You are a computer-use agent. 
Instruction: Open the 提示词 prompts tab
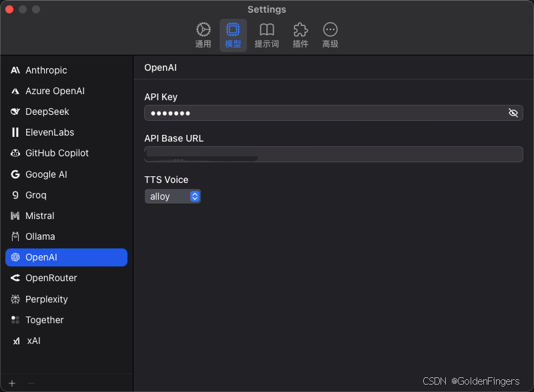tap(266, 35)
